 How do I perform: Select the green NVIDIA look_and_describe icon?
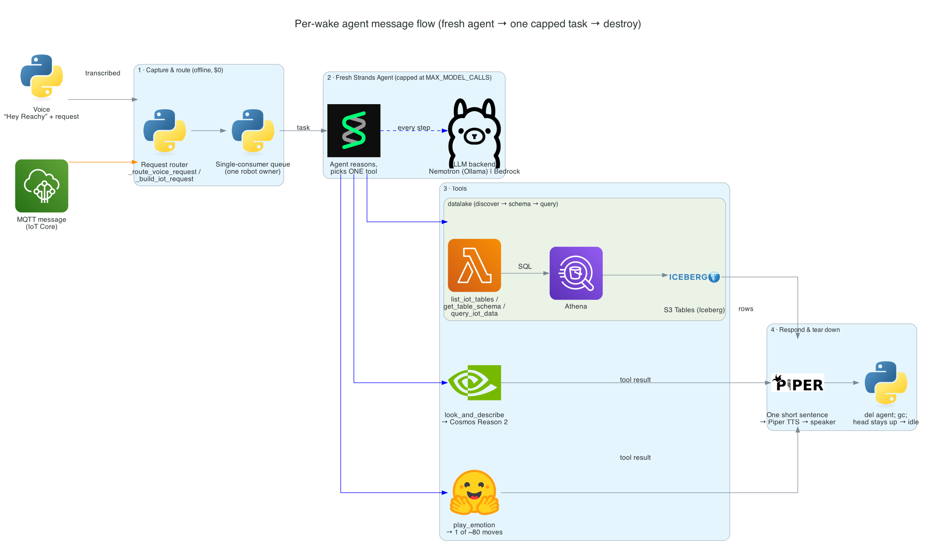pos(474,382)
